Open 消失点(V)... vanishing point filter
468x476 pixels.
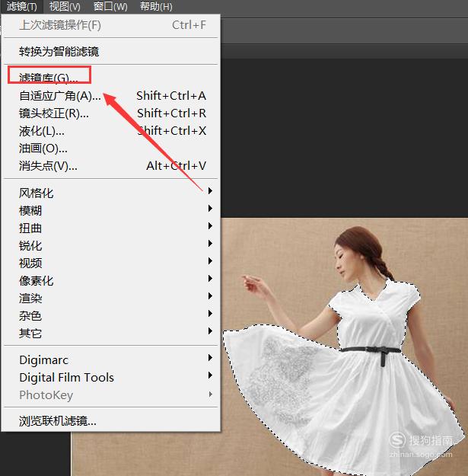(110, 166)
